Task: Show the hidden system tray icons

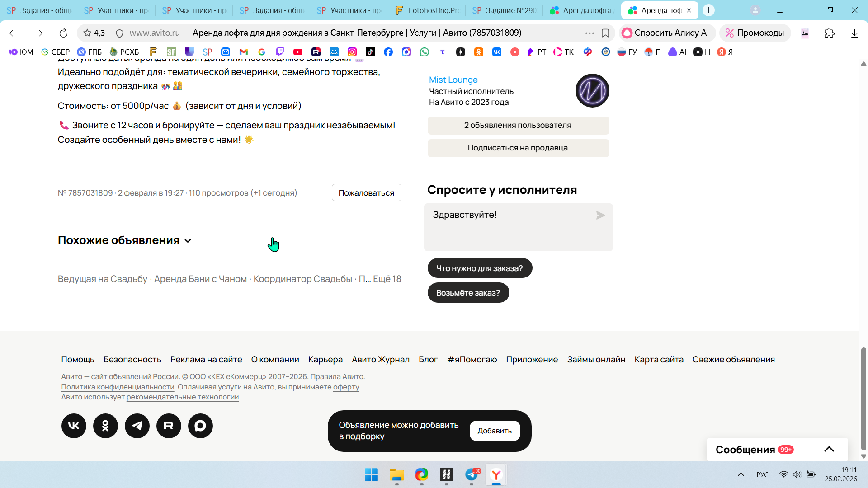Action: [741, 474]
